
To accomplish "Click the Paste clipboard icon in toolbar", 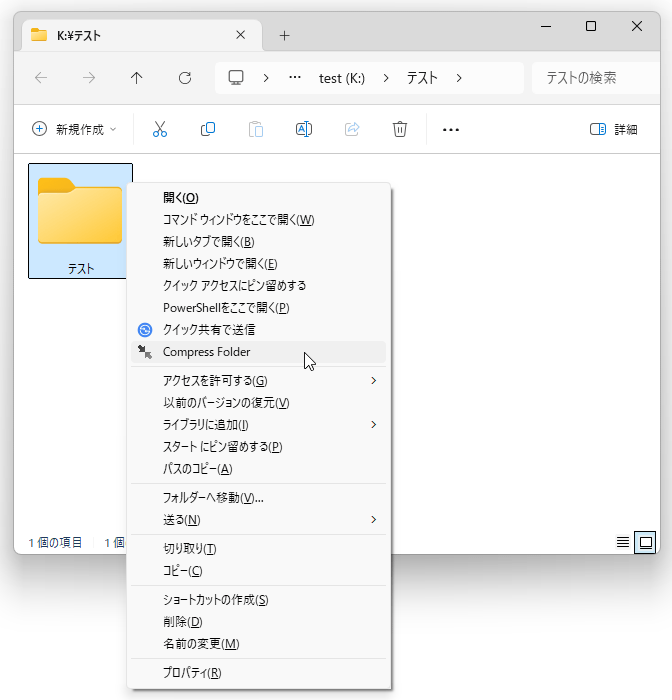I will [x=256, y=129].
